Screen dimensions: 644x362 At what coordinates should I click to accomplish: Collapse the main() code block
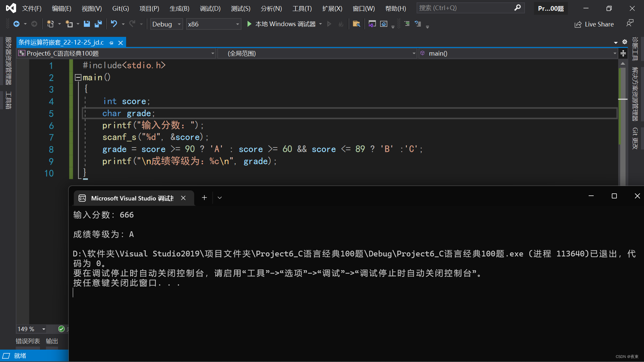point(77,77)
